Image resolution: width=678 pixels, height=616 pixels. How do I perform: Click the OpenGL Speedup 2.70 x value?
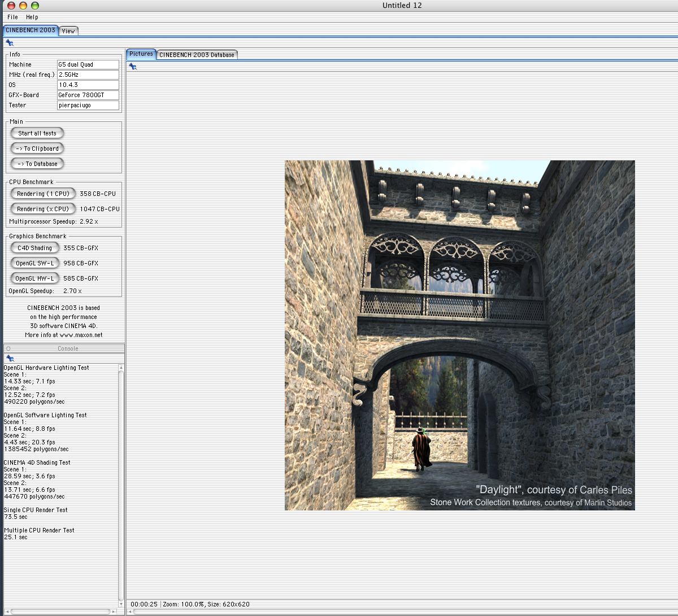(72, 291)
